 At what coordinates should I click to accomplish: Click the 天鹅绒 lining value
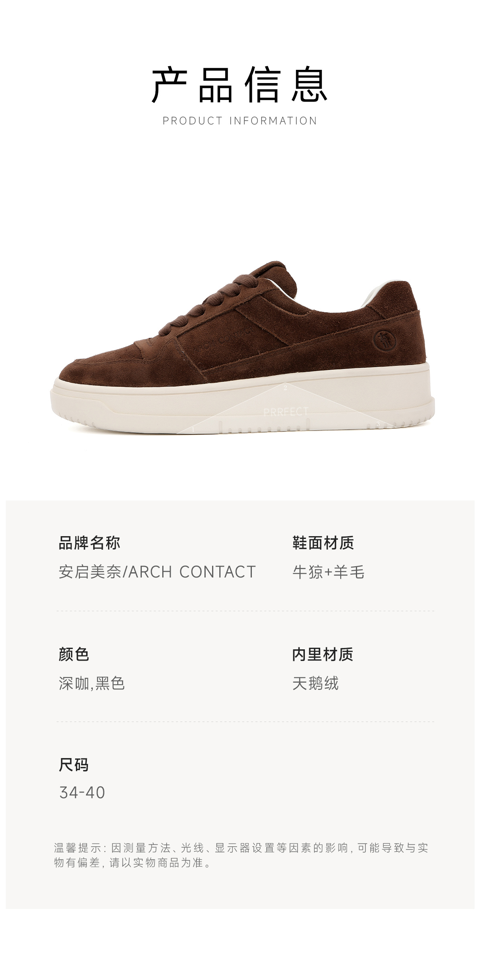(x=316, y=683)
